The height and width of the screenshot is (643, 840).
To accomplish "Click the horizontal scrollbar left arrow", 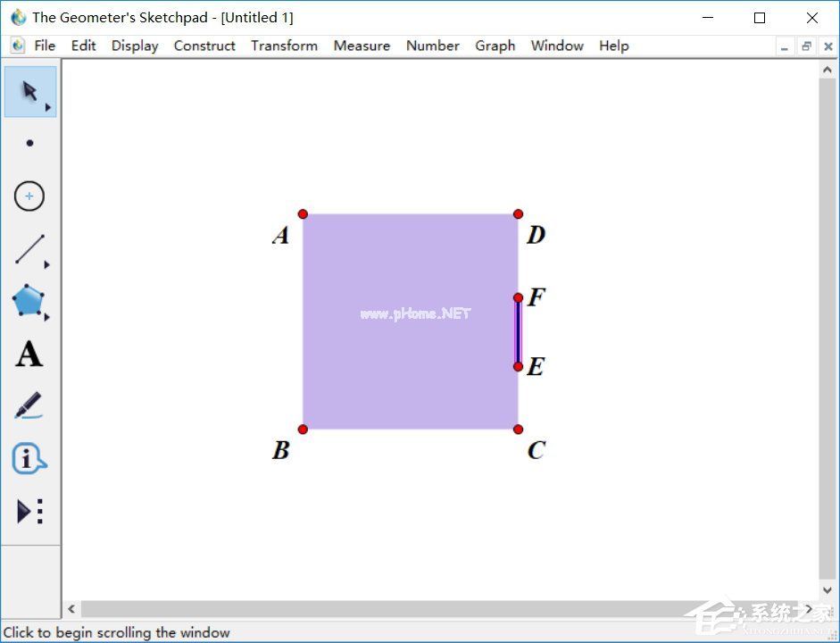I will (x=71, y=609).
